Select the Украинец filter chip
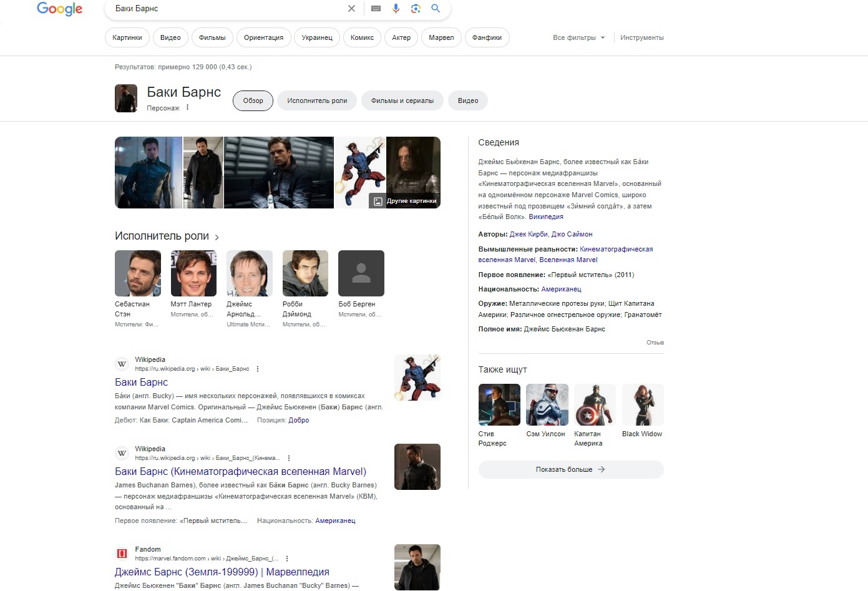Screen dimensions: 868x591 point(317,37)
